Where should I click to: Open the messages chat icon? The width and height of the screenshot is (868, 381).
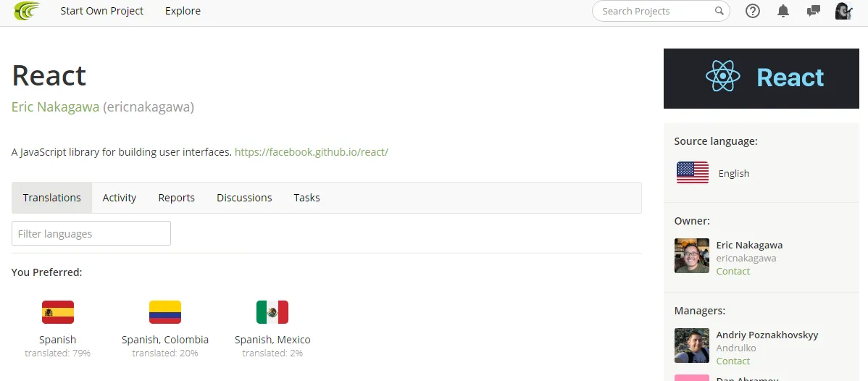click(813, 11)
